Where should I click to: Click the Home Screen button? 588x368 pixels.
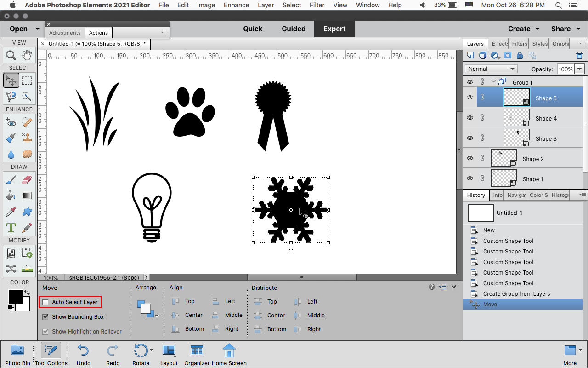229,351
